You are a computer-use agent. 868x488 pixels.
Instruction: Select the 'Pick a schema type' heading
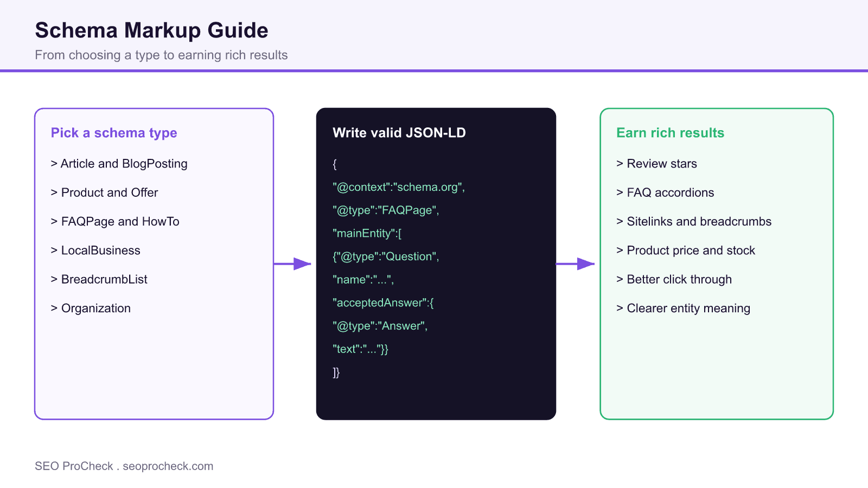[x=114, y=133]
